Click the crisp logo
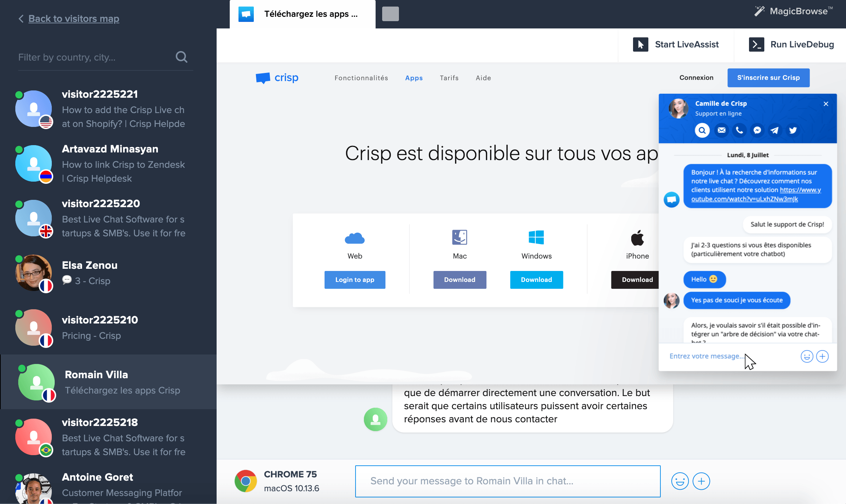 pyautogui.click(x=277, y=78)
